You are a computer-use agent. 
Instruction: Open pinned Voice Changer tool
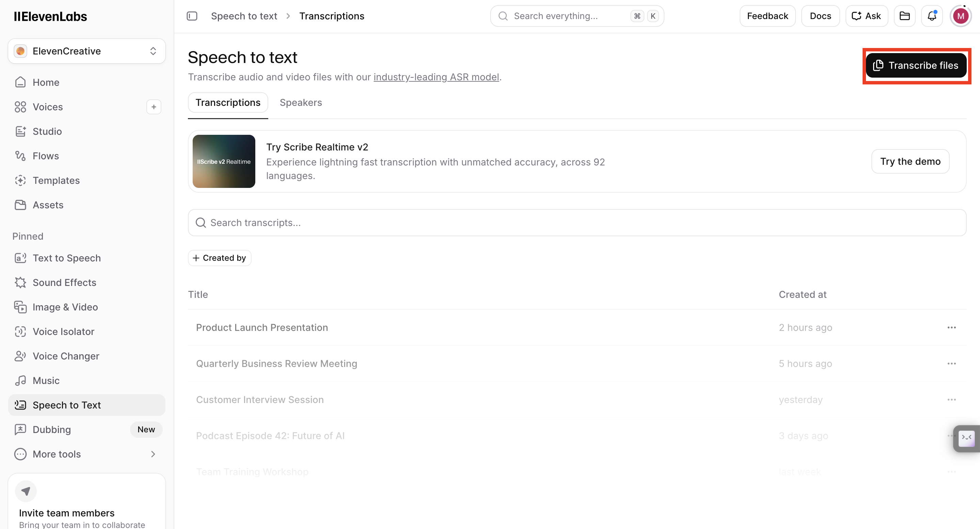point(87,356)
